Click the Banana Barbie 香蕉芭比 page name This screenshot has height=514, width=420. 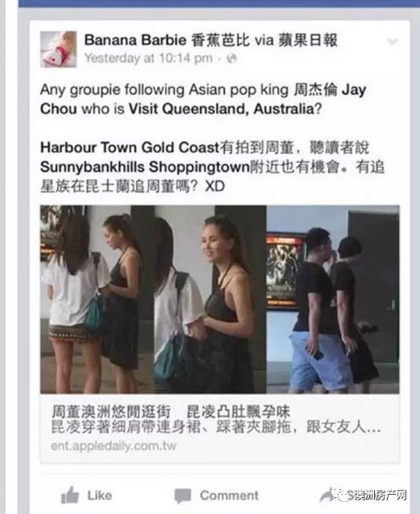[x=167, y=40]
